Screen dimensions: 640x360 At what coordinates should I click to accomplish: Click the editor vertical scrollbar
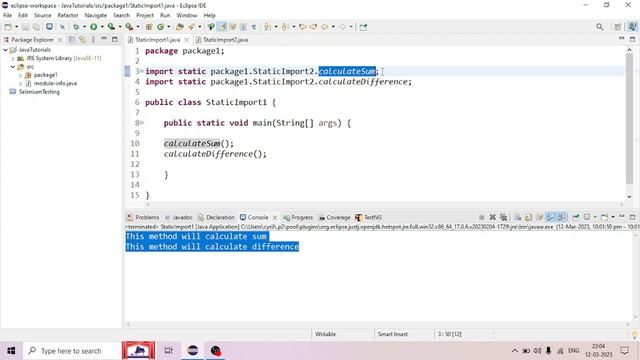[x=629, y=118]
